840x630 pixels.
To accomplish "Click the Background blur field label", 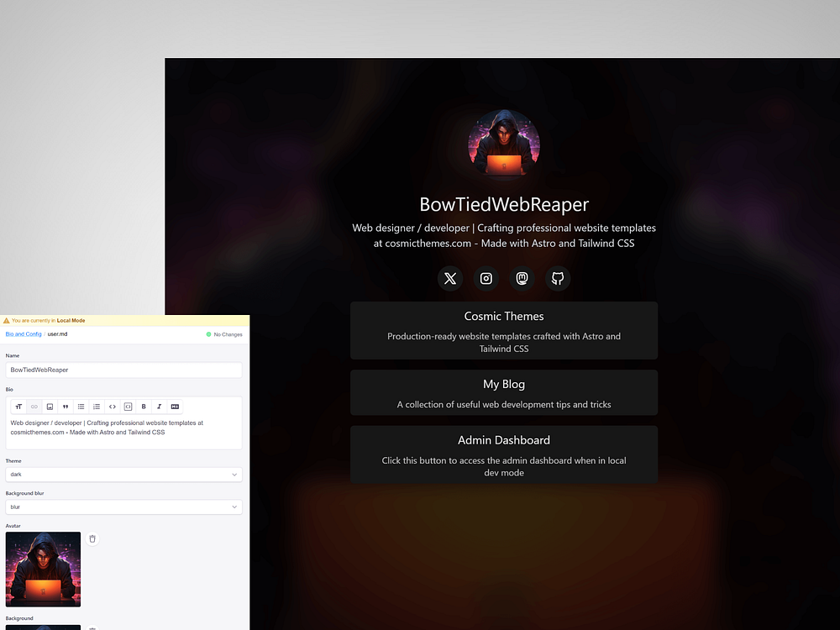I will point(24,493).
